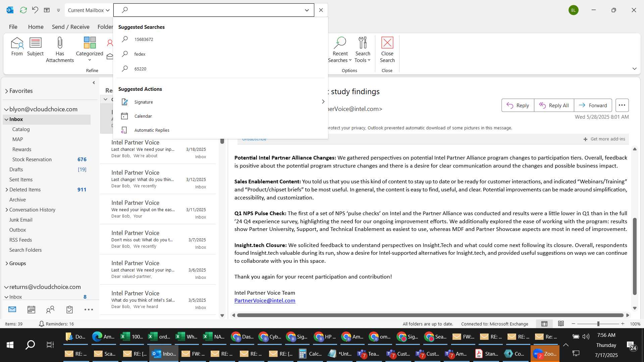Image resolution: width=644 pixels, height=362 pixels.
Task: Click zoom out minus button
Action: pyautogui.click(x=574, y=324)
